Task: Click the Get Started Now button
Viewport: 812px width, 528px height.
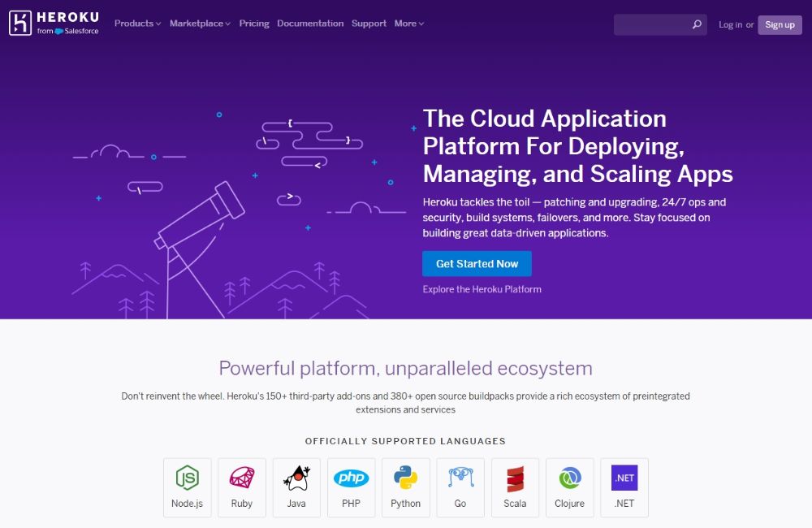Action: 477,264
